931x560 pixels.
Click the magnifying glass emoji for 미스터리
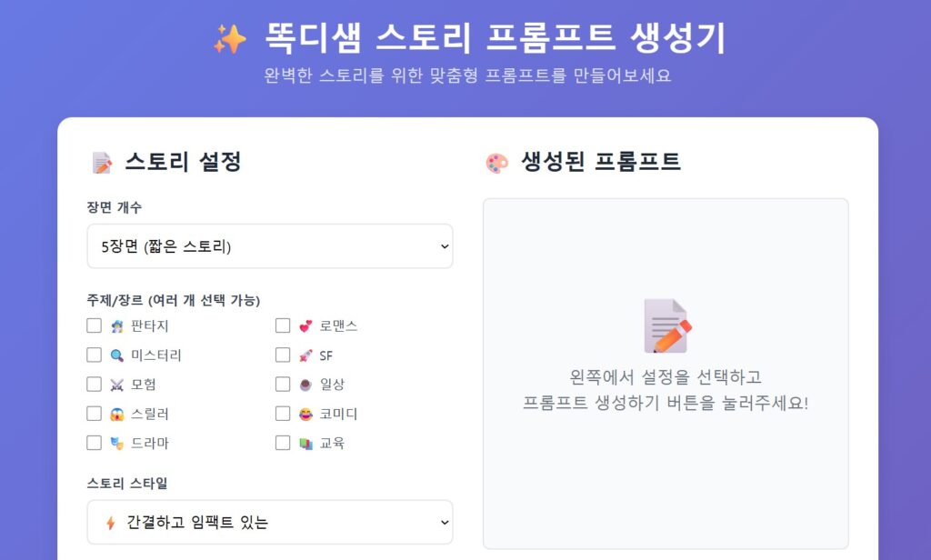pos(117,355)
